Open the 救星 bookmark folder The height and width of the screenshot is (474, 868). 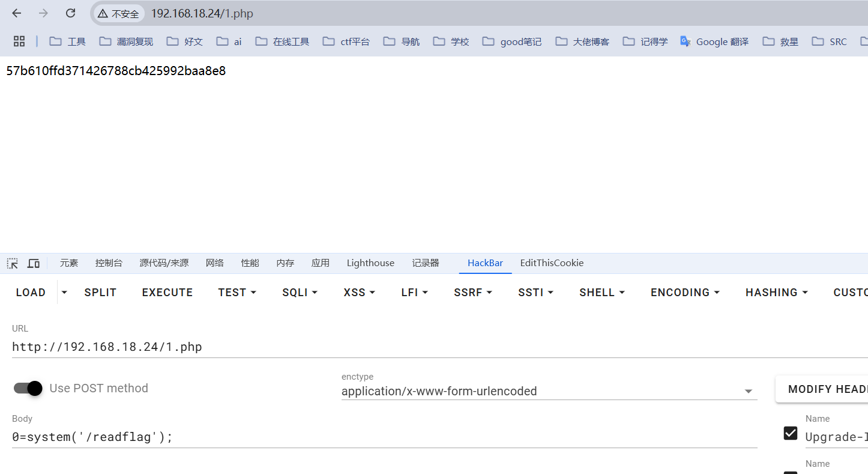tap(780, 41)
